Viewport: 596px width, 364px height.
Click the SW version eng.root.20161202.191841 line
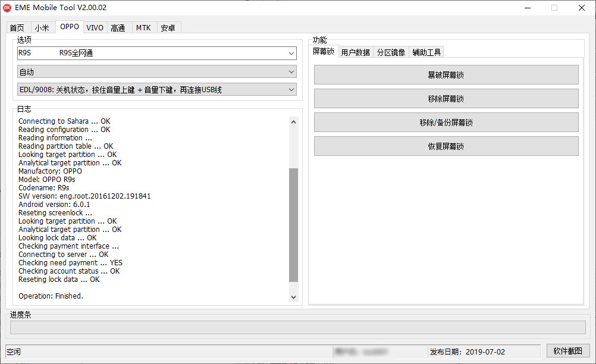(84, 196)
